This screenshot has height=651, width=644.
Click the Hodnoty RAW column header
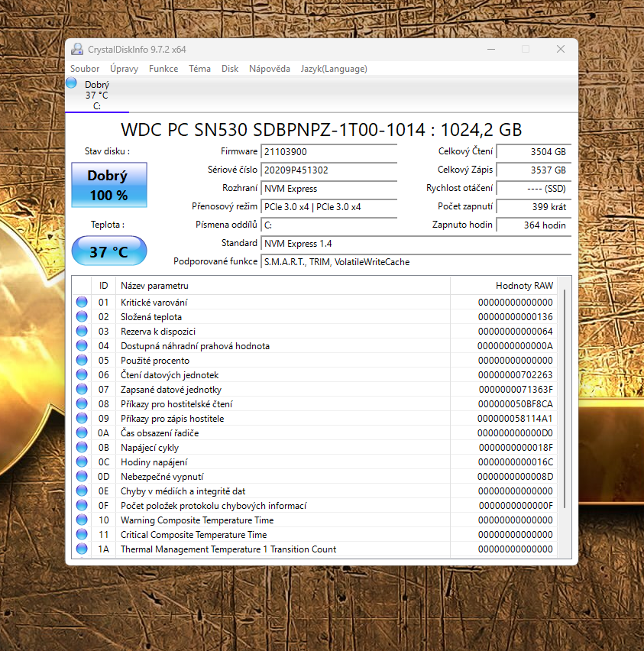click(504, 286)
